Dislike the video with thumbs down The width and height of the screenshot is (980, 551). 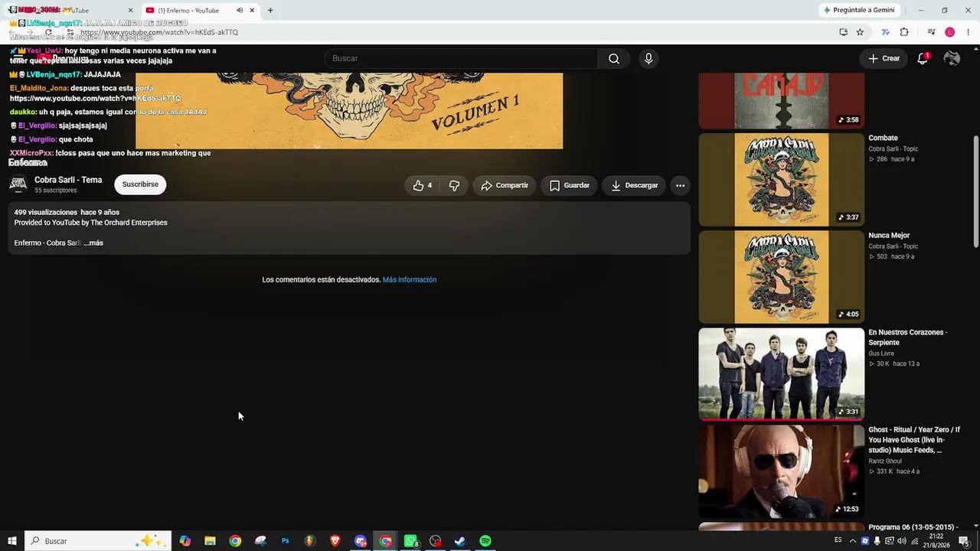pos(454,185)
